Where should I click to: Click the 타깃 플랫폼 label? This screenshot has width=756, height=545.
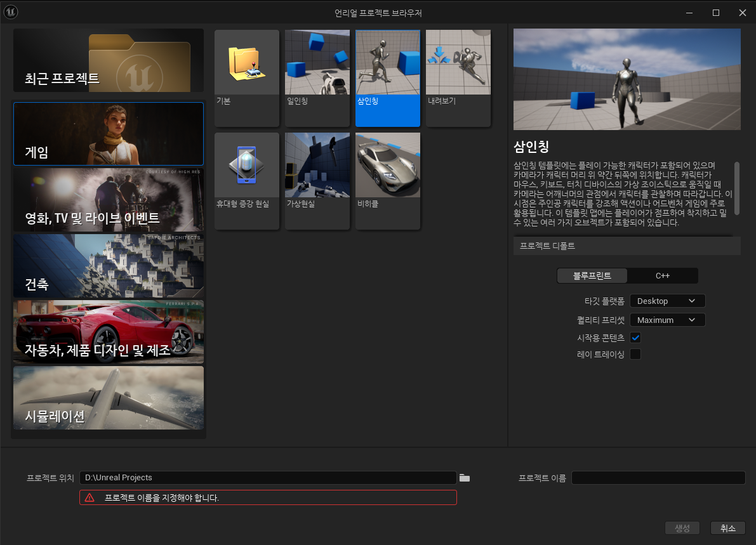pos(604,301)
